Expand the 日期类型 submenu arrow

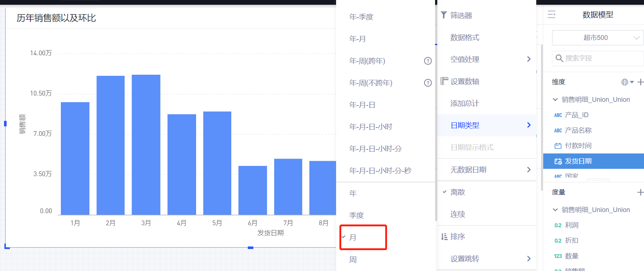click(x=529, y=125)
